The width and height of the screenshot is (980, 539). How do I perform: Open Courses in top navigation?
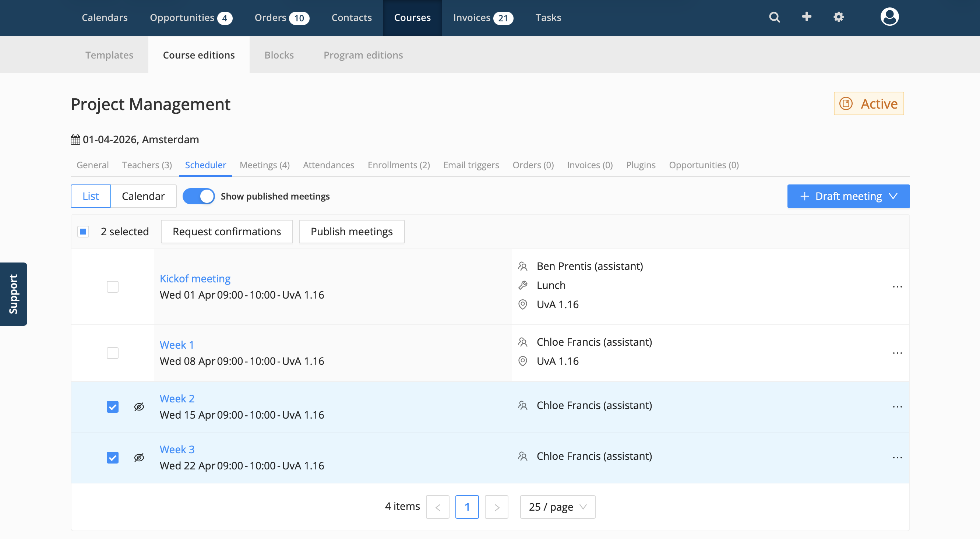(x=412, y=18)
